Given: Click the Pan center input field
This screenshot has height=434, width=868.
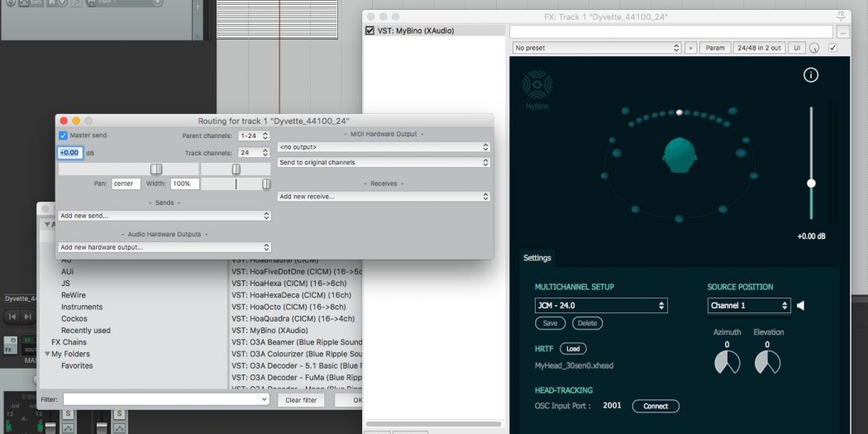Looking at the screenshot, I should 126,184.
